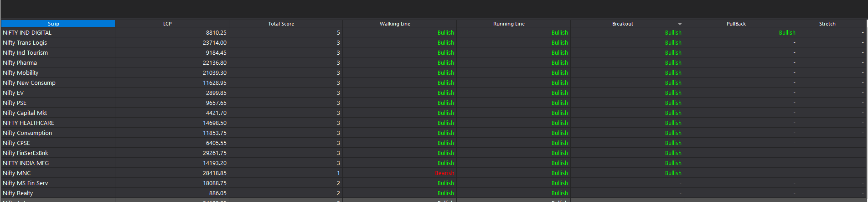This screenshot has width=868, height=202.
Task: Click LCP value 29261.75
Action: click(x=215, y=153)
